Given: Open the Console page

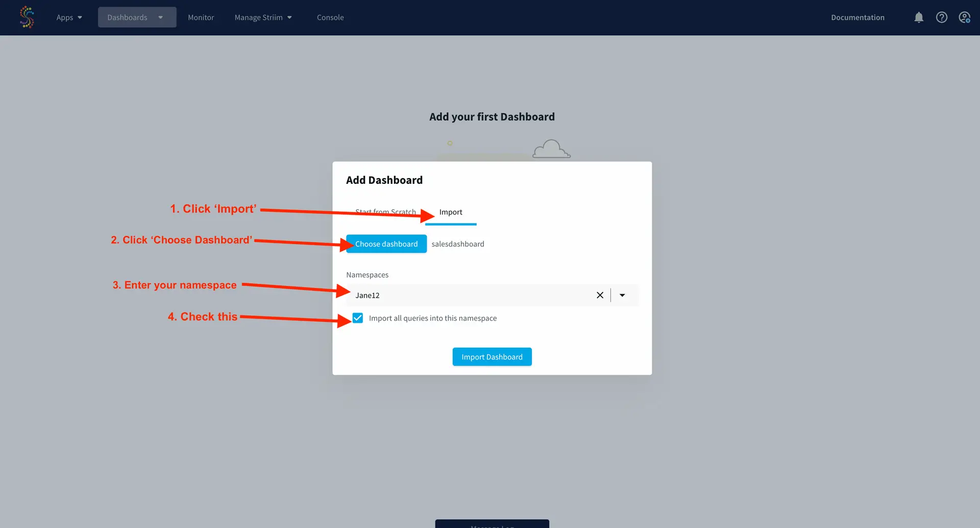Looking at the screenshot, I should 330,17.
